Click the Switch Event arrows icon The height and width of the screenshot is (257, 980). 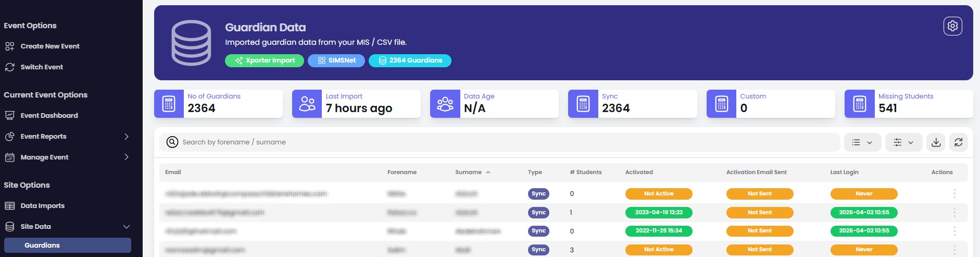pyautogui.click(x=10, y=67)
